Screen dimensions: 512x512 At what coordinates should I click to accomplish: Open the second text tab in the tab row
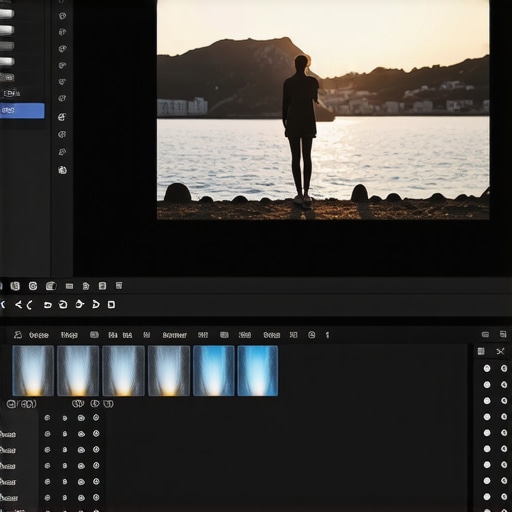pos(69,335)
